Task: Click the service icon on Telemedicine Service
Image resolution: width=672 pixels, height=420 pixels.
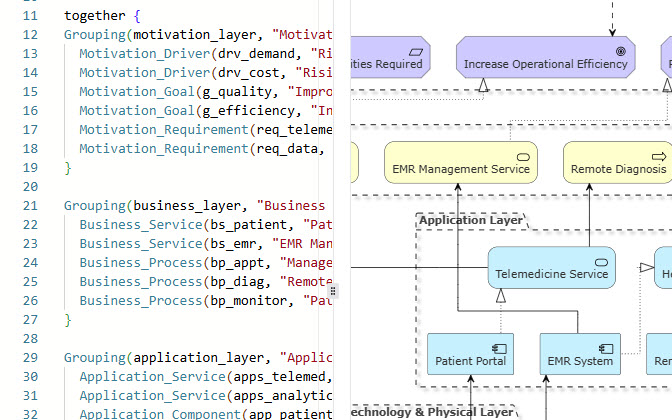Action: [601, 262]
